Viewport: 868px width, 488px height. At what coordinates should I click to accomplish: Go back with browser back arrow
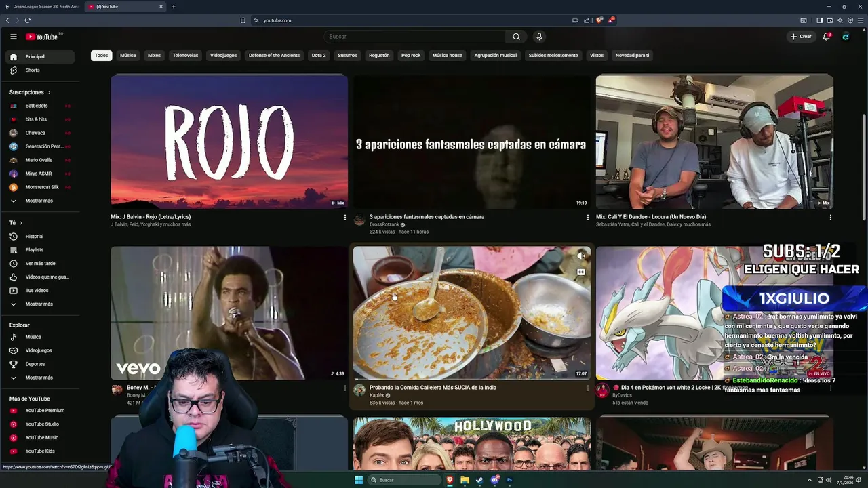click(7, 20)
